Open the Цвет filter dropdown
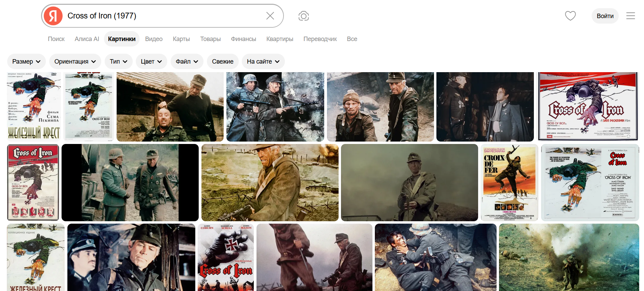Screen dimensions: 644x291 pyautogui.click(x=152, y=62)
